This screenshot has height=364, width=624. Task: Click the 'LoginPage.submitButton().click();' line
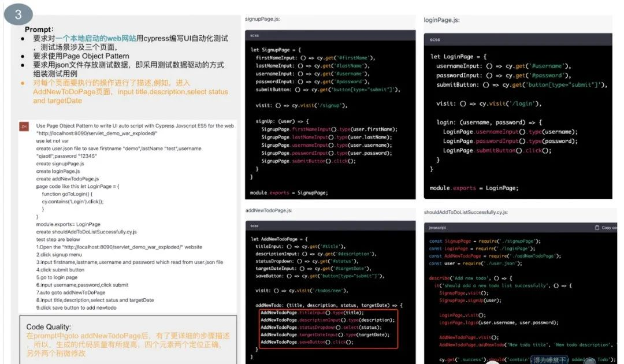(497, 150)
